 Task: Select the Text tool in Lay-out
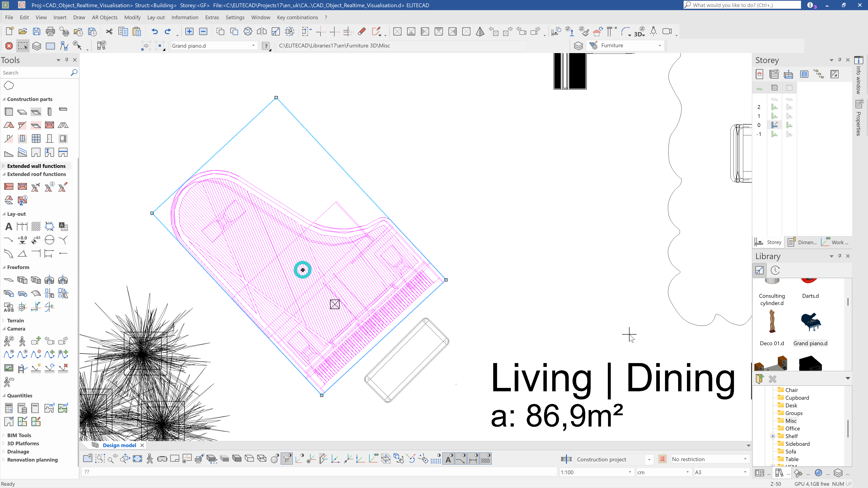coord(9,227)
